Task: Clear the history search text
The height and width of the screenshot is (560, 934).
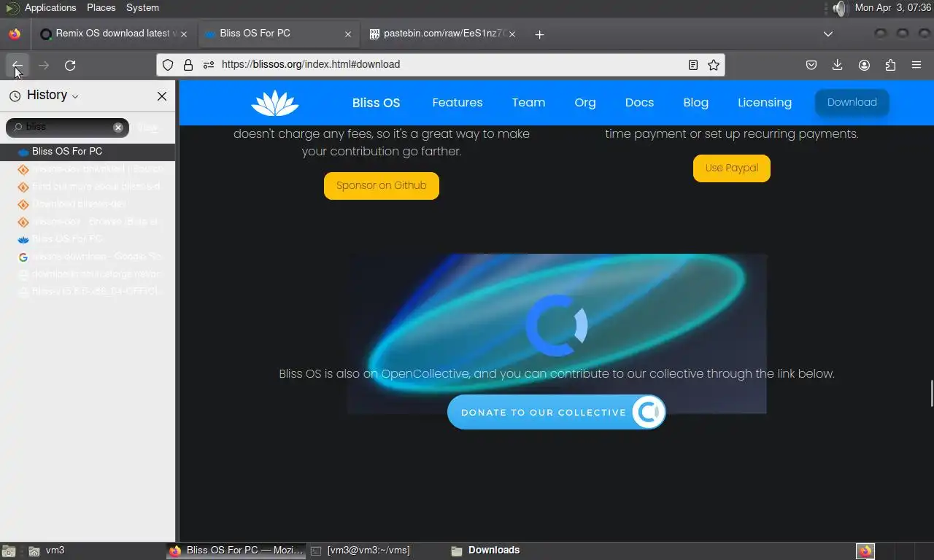Action: (118, 127)
